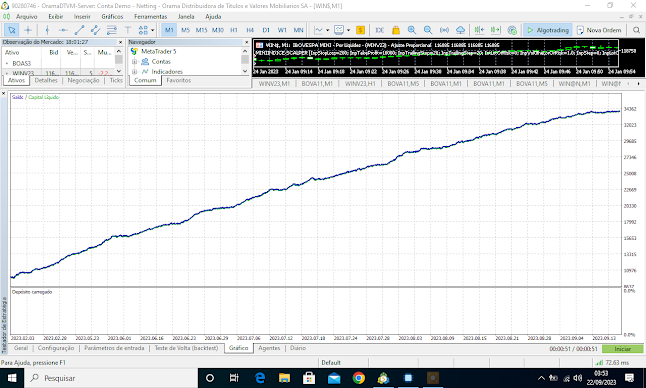
Task: Open the chart templates icon
Action: [x=339, y=30]
